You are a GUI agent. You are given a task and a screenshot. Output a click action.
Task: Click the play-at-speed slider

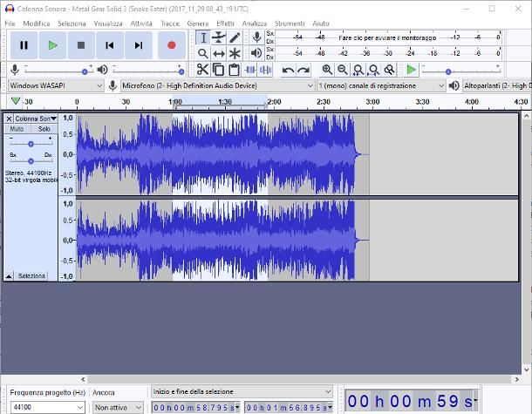pos(460,71)
